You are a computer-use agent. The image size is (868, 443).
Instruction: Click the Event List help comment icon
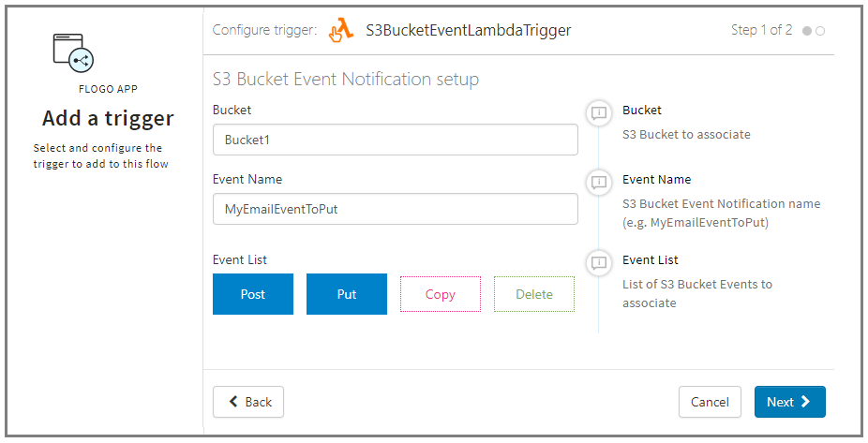[x=598, y=262]
